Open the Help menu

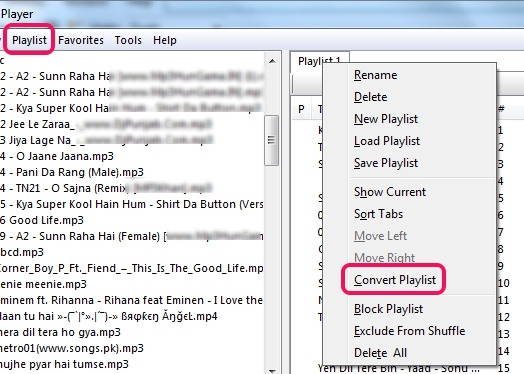point(165,40)
